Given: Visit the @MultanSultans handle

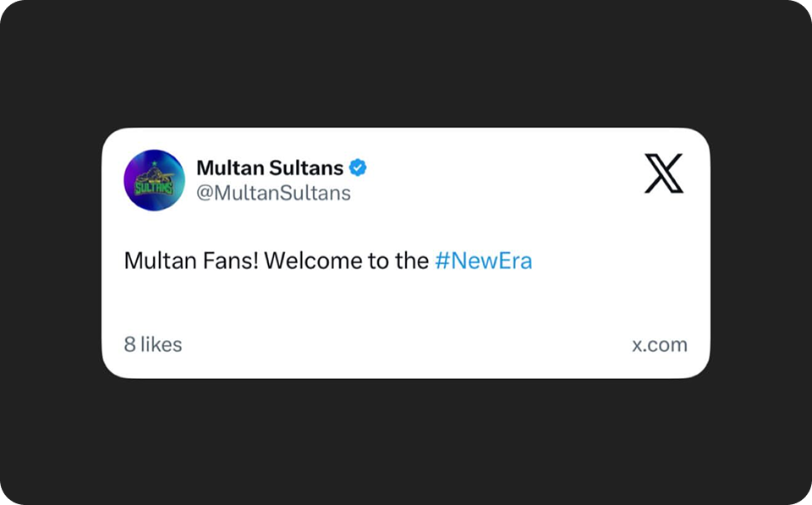Looking at the screenshot, I should (x=273, y=193).
